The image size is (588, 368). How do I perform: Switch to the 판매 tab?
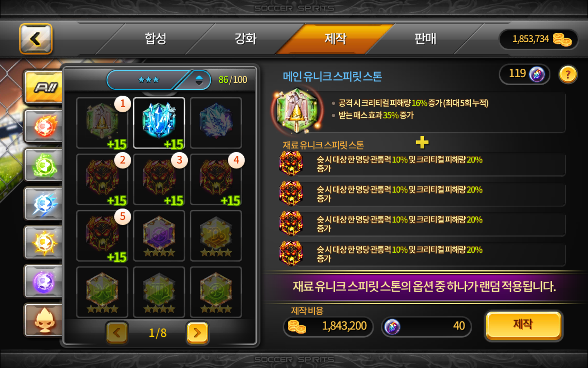point(425,39)
